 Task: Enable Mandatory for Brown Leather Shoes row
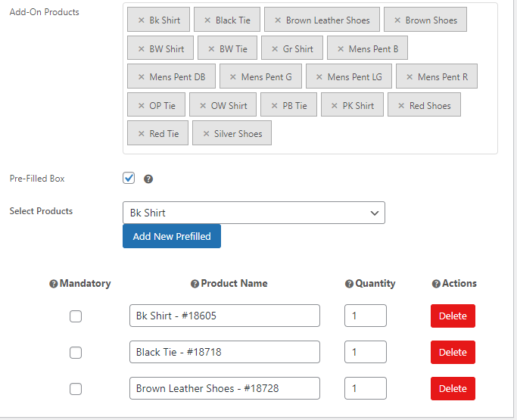pyautogui.click(x=76, y=389)
